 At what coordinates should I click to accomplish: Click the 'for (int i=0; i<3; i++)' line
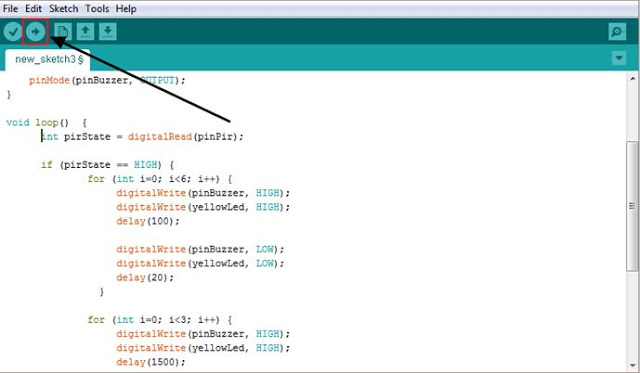coord(160,320)
